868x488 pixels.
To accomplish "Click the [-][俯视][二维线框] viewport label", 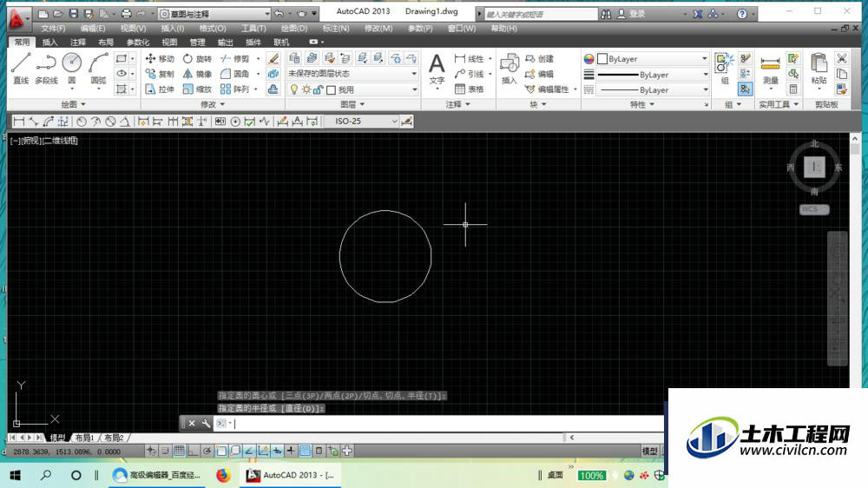I will pyautogui.click(x=43, y=141).
